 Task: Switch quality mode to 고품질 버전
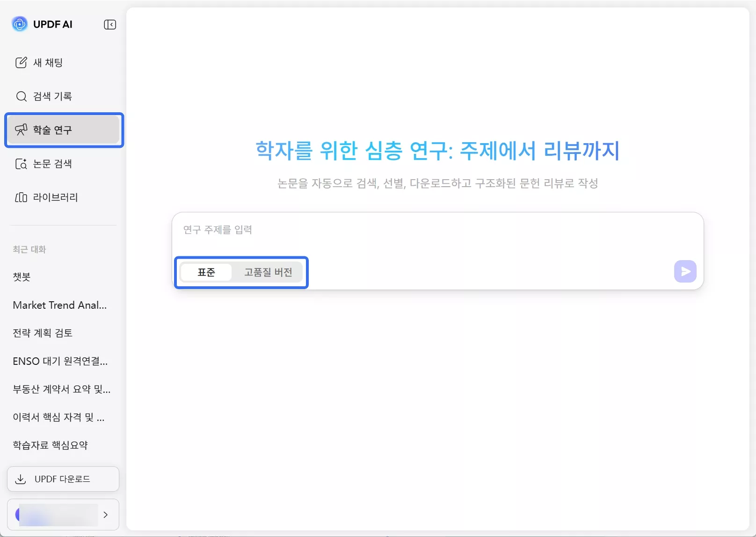pyautogui.click(x=268, y=272)
